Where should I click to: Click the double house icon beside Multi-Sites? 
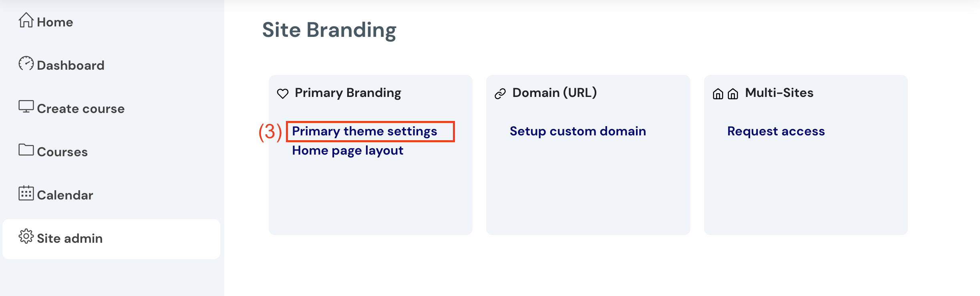click(x=725, y=94)
